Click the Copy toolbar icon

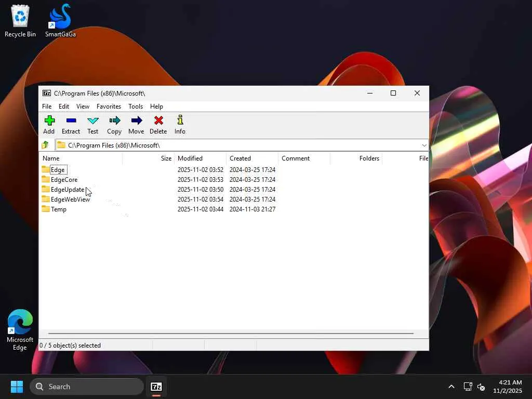[115, 121]
